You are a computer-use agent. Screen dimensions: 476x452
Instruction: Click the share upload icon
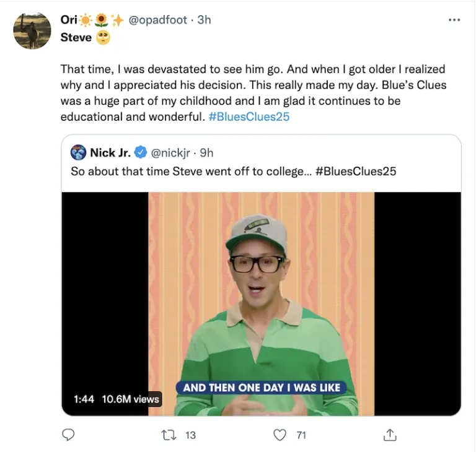[x=390, y=435]
